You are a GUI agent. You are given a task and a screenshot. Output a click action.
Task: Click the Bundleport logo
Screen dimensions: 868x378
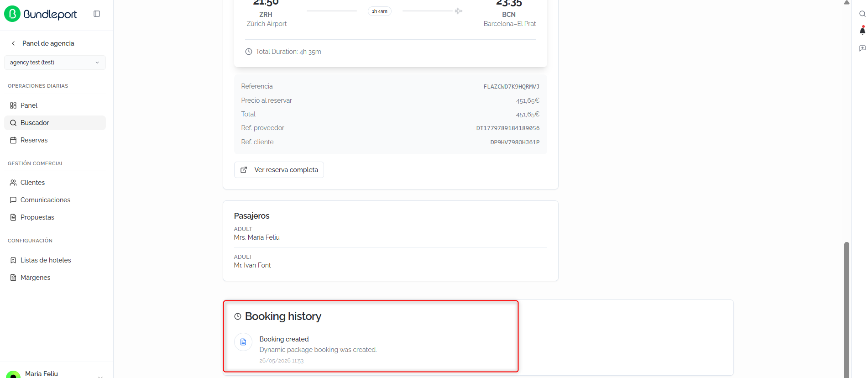tap(41, 14)
